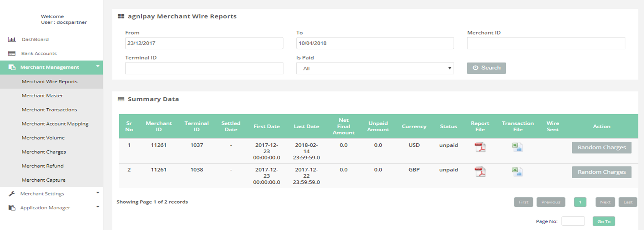Image resolution: width=644 pixels, height=230 pixels.
Task: Click the From date field
Action: coord(204,43)
